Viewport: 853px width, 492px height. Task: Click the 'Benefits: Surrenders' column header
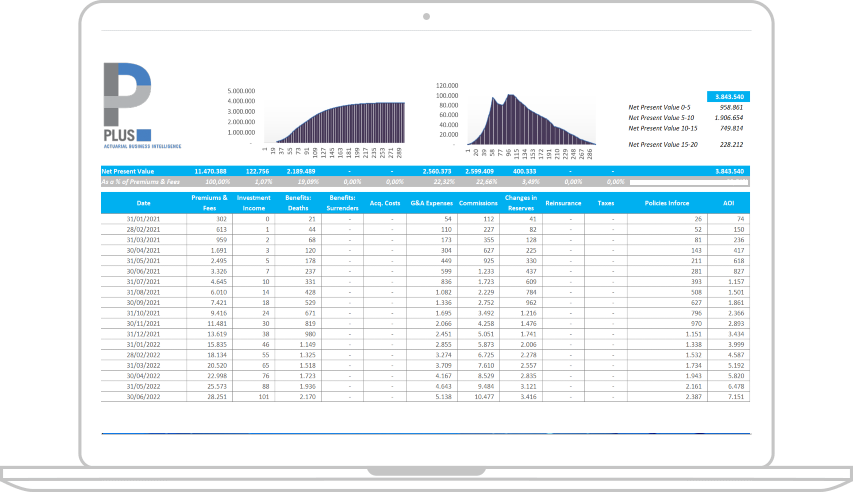(x=342, y=203)
